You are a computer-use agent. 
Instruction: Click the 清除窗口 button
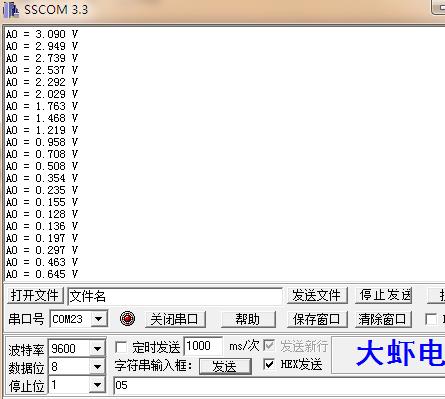click(x=383, y=319)
